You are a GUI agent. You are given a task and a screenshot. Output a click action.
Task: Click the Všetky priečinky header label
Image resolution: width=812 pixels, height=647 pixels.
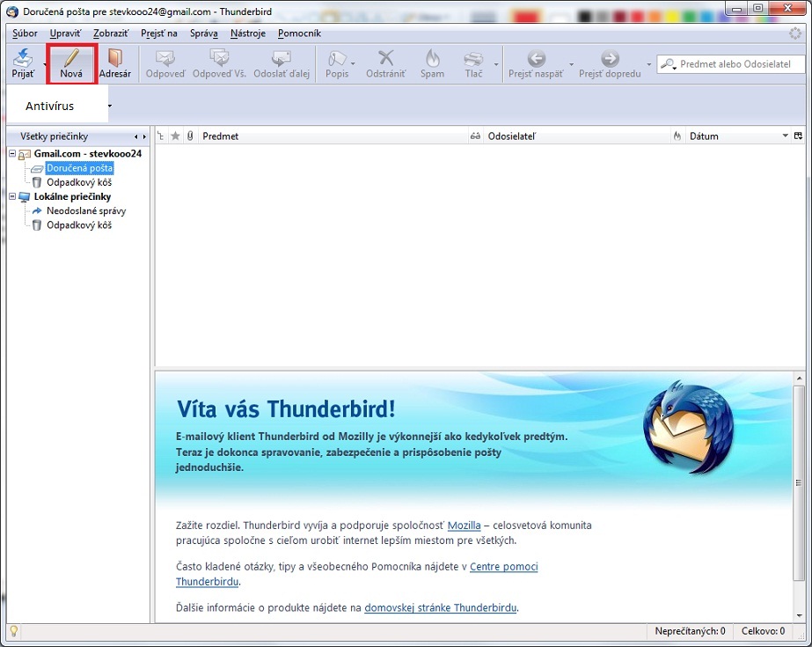pyautogui.click(x=55, y=136)
